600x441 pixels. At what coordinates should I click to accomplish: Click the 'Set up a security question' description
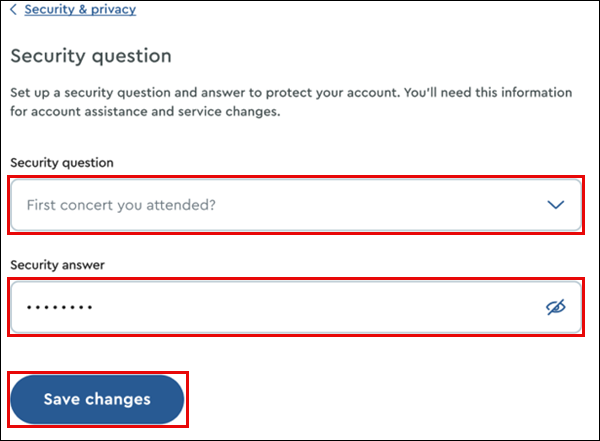(x=290, y=92)
